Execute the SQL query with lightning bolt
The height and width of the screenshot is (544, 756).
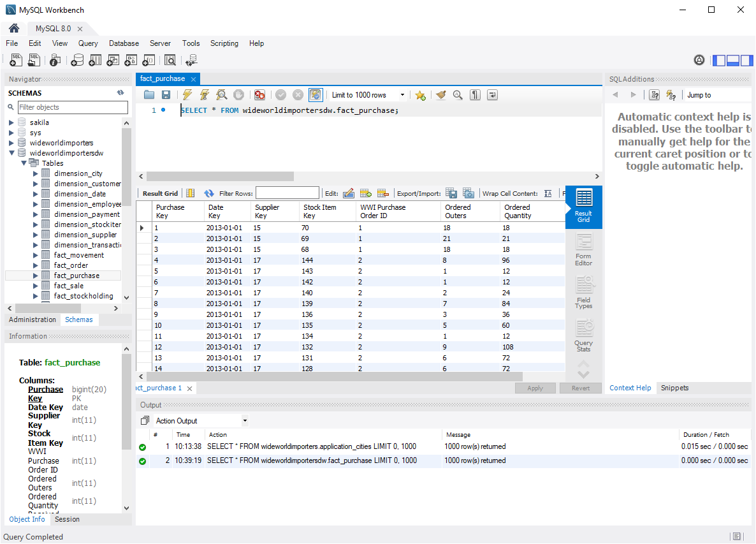tap(187, 95)
